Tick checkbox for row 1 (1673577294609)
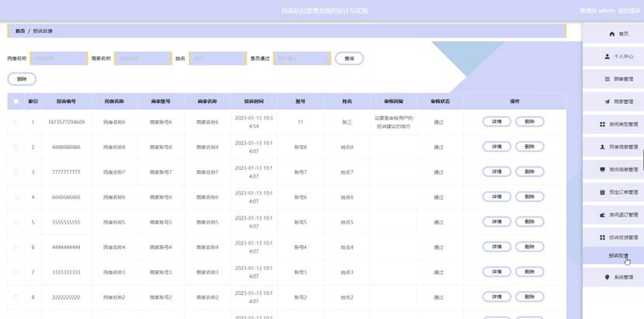 [x=16, y=122]
